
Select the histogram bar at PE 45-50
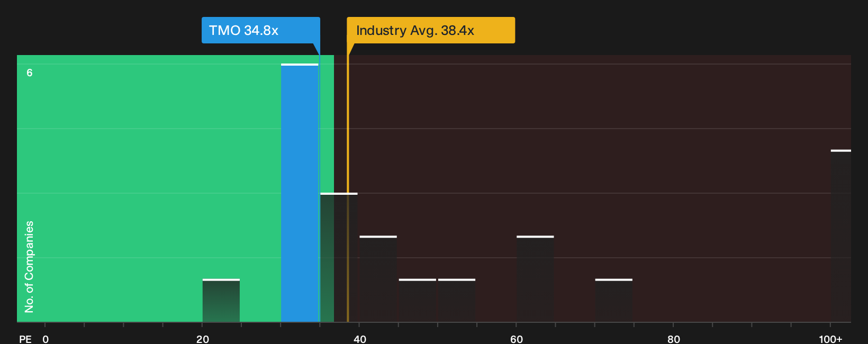pyautogui.click(x=418, y=301)
